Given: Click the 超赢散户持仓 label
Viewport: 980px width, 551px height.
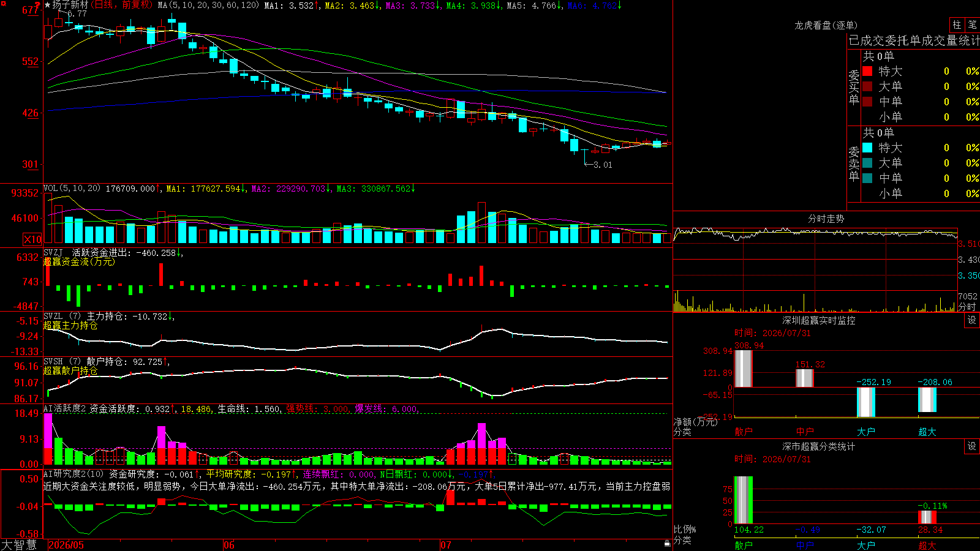Looking at the screenshot, I should click(x=70, y=371).
